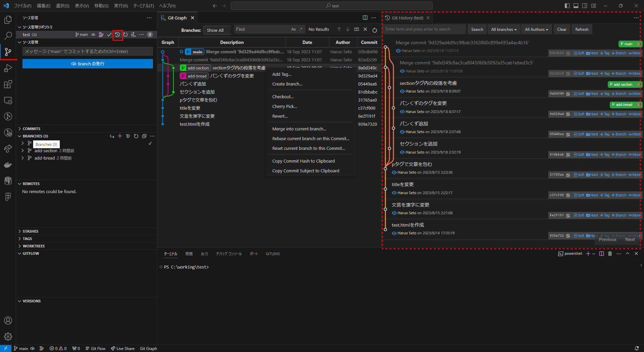Toggle panel layout icon in title bar

click(x=576, y=6)
